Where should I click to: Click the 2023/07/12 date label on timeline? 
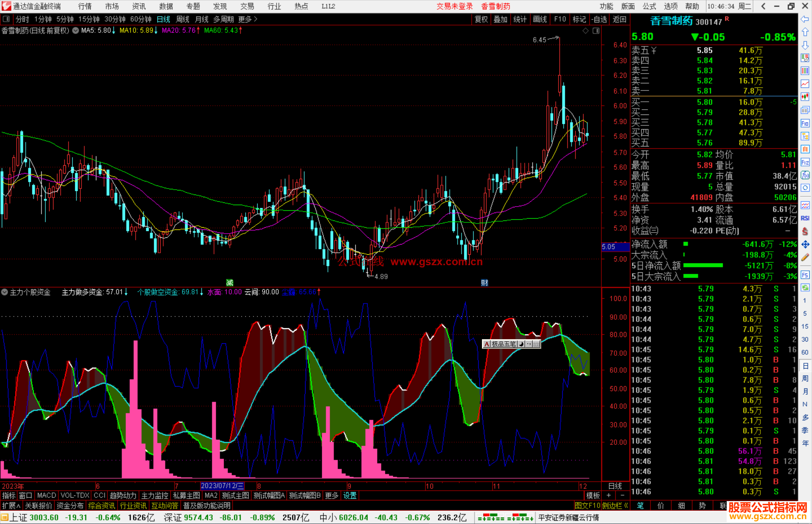222,486
